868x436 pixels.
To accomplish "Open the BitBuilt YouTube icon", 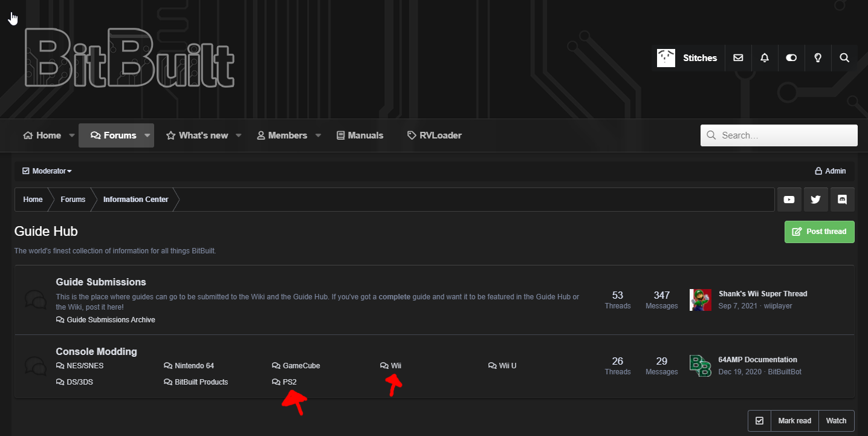I will [x=789, y=200].
